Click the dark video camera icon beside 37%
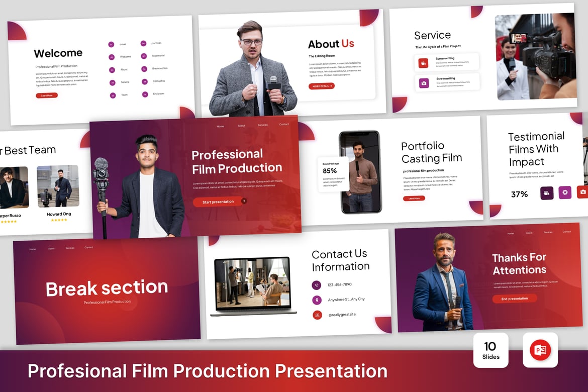The width and height of the screenshot is (588, 392). tap(547, 193)
